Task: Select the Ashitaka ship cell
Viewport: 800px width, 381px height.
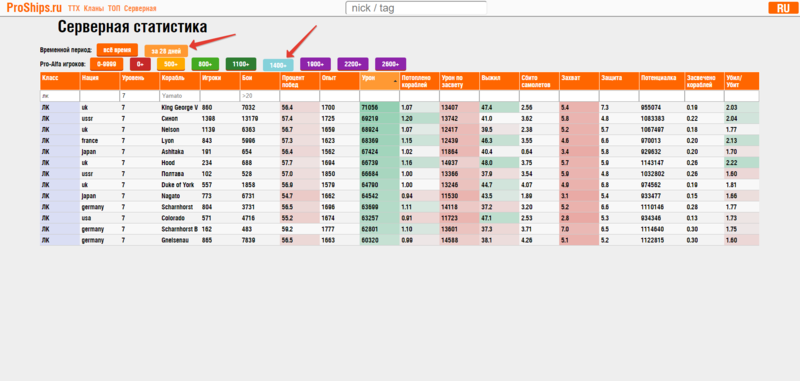Action: [180, 151]
